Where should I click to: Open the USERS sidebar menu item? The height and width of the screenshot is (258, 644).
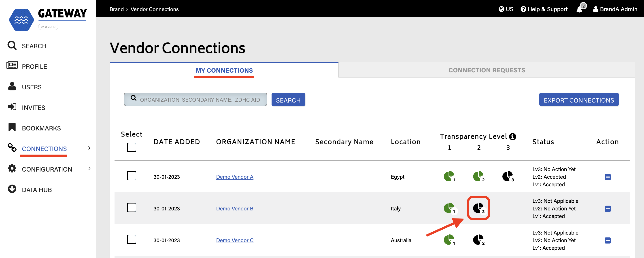(32, 87)
